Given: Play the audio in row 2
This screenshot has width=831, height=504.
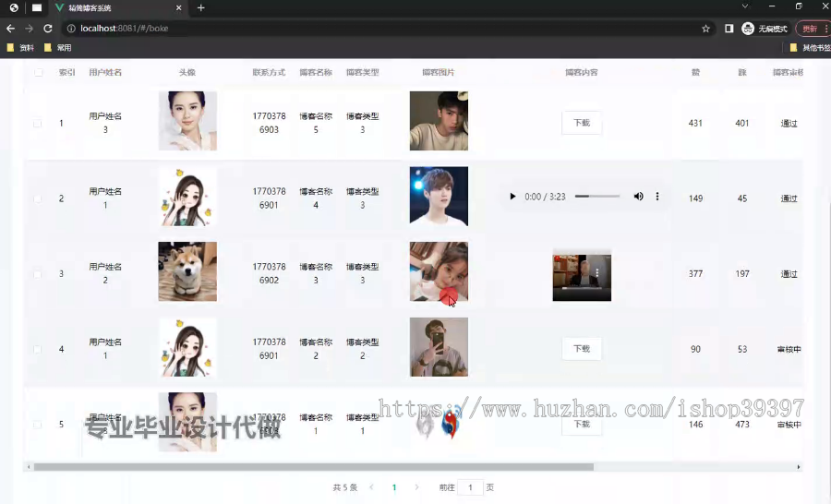Looking at the screenshot, I should point(512,197).
